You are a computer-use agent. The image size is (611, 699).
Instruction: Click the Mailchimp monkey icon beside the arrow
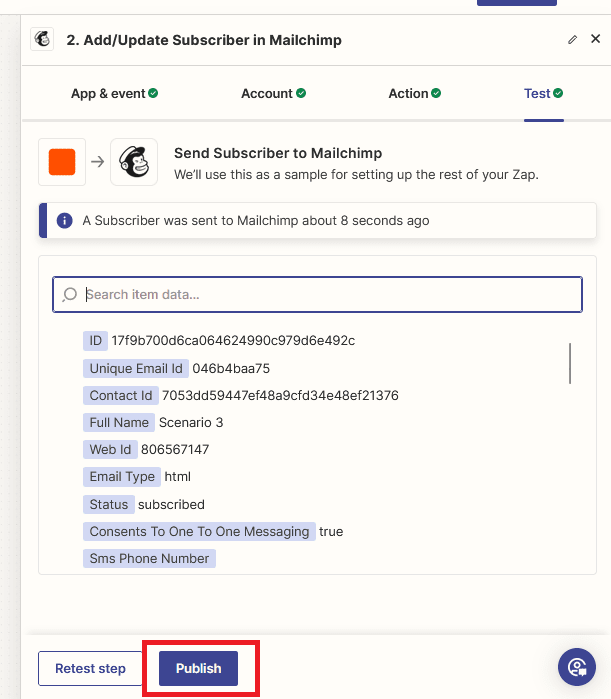coord(134,162)
